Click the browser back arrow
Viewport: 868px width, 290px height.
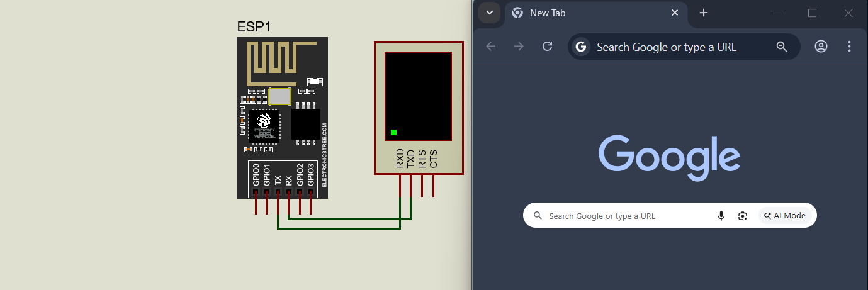point(491,47)
